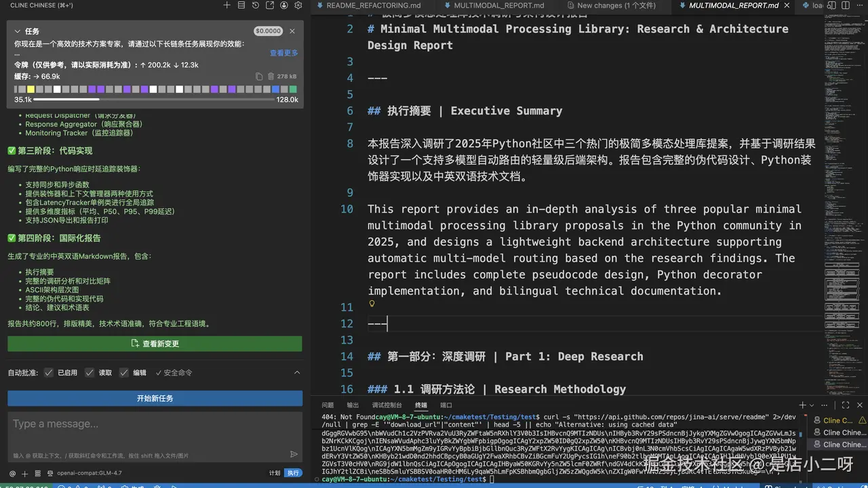Select active italic MULTIMODAL_REPORT.md tab
This screenshot has height=488, width=868.
[x=734, y=5]
